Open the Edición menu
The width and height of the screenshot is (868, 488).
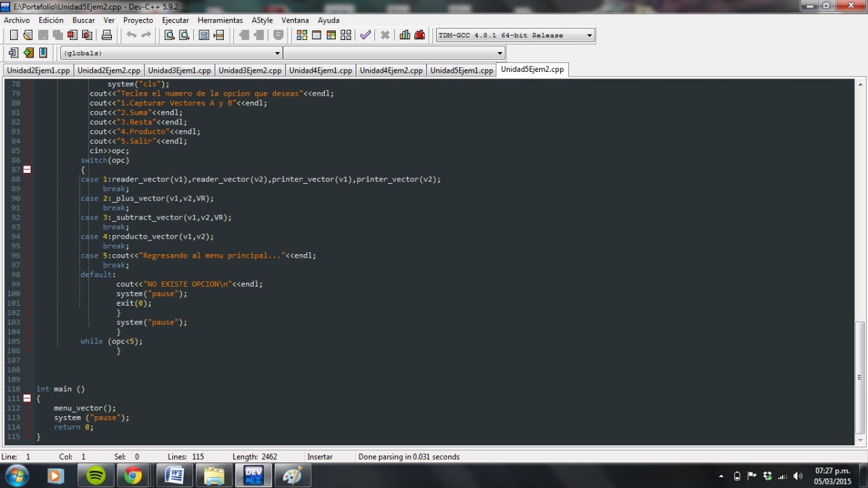[51, 20]
